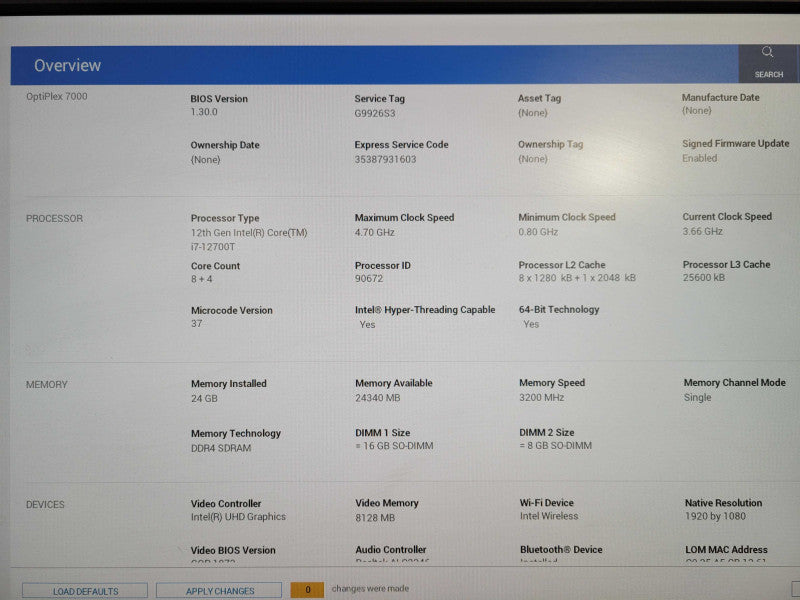Select Memory Technology DDR4 SDRAM
Image resolution: width=800 pixels, height=600 pixels.
tap(221, 448)
